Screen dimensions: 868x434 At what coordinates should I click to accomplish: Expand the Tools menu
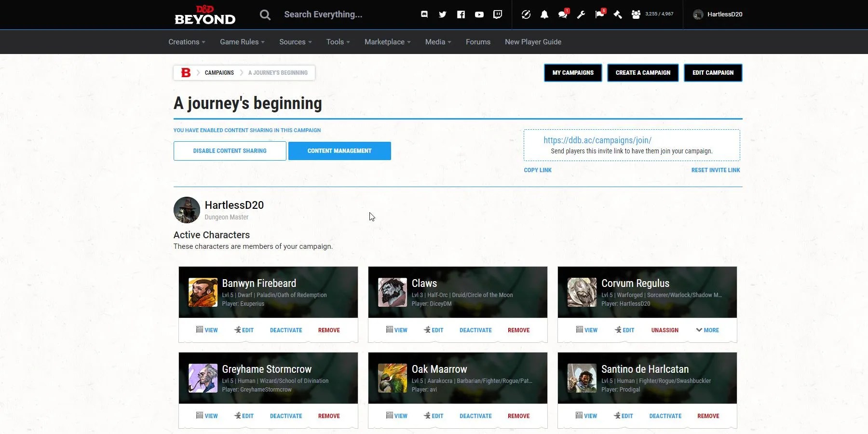click(x=338, y=42)
